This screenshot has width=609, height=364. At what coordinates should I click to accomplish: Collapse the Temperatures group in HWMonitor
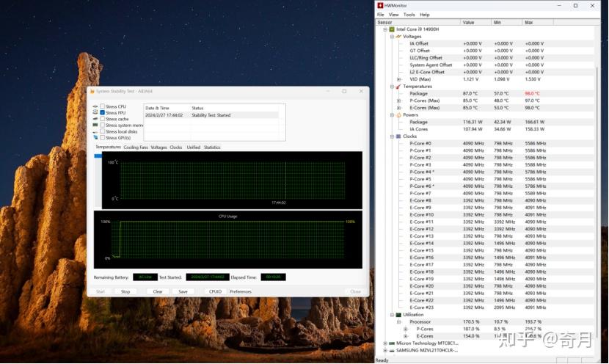coord(392,87)
